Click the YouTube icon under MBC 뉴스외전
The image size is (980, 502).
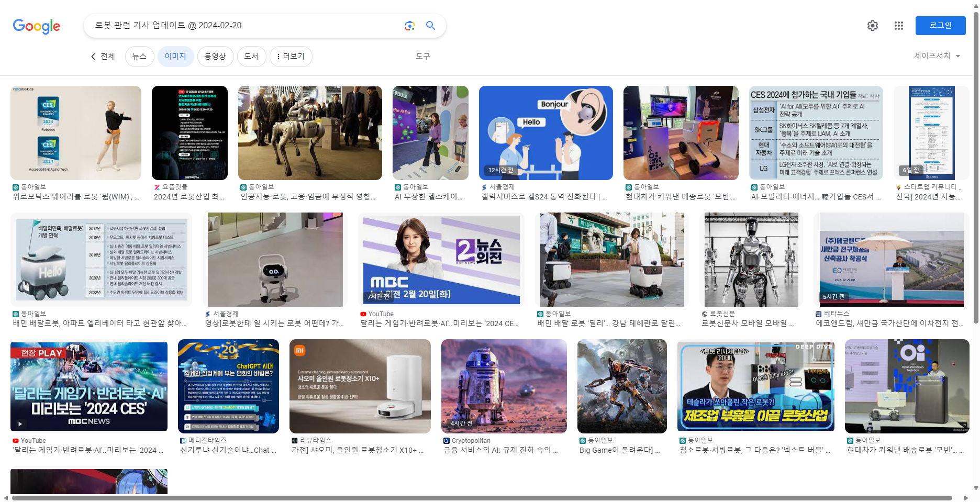click(363, 314)
